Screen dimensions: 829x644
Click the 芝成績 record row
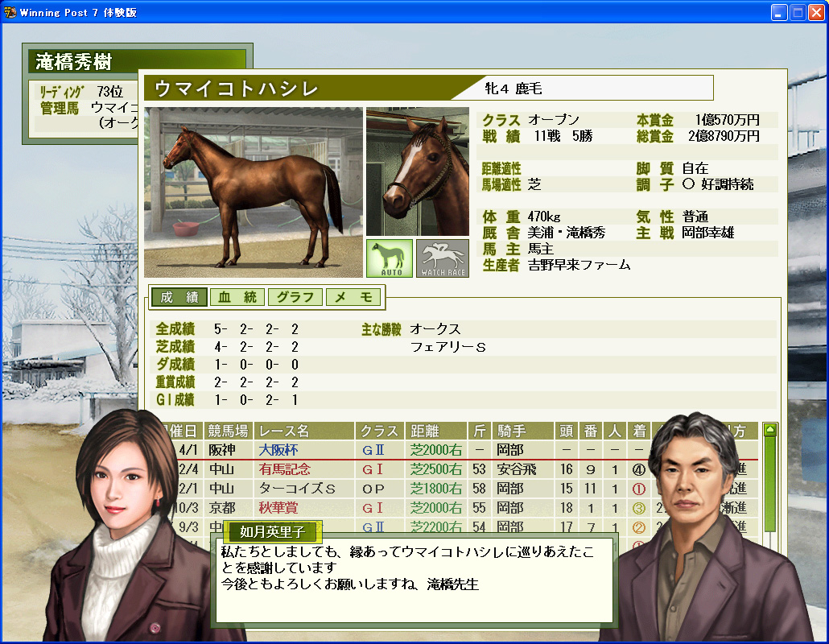click(228, 347)
